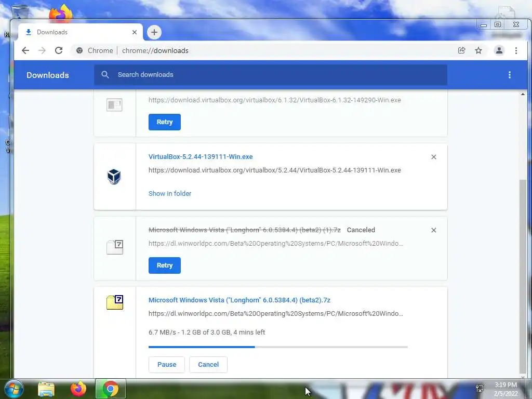Open a new tab with plus button

(154, 32)
